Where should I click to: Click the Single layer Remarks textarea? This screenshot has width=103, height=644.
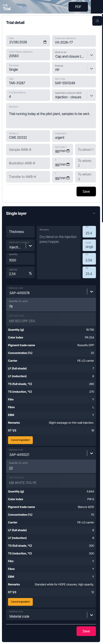pyautogui.click(x=59, y=253)
